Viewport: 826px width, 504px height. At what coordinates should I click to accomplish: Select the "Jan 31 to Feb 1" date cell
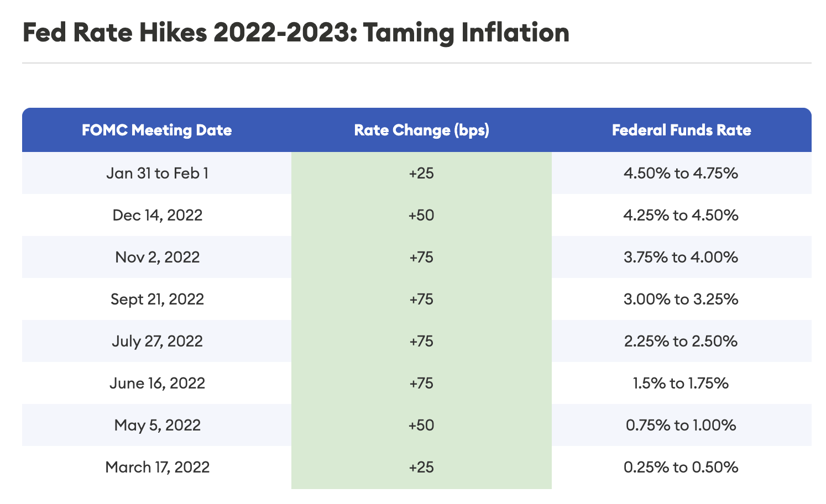coord(157,174)
